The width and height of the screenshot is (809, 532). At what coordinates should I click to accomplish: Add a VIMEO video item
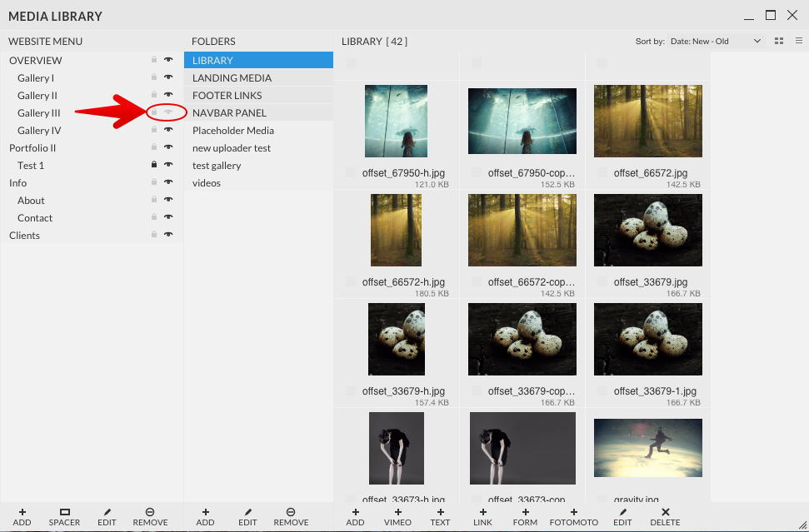click(397, 517)
